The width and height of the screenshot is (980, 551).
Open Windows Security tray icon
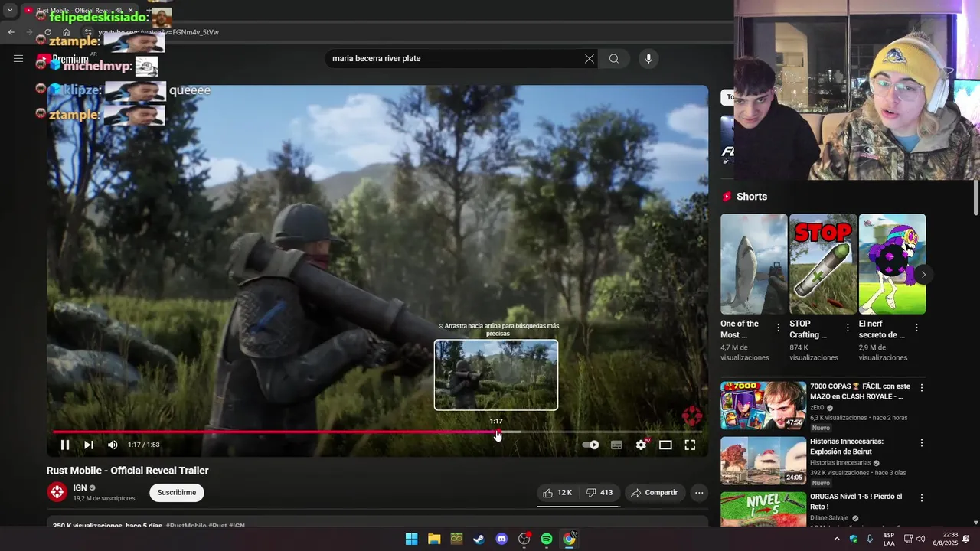854,539
